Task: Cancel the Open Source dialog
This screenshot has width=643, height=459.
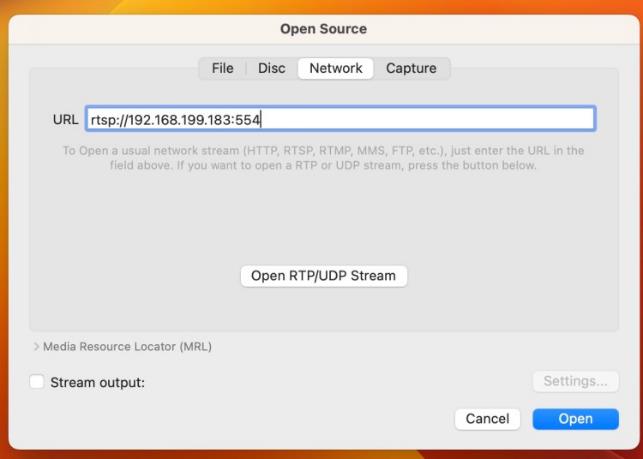Action: point(487,419)
